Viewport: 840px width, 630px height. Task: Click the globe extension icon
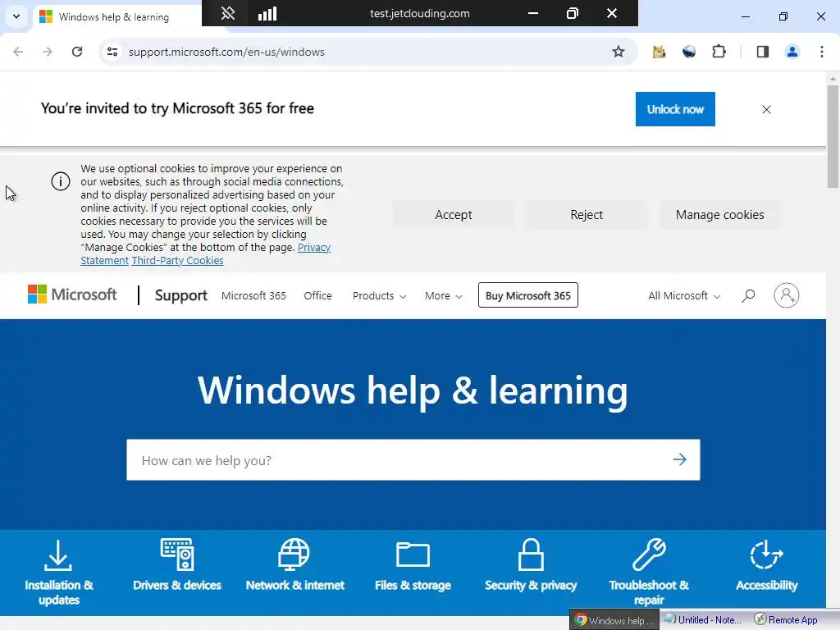689,52
